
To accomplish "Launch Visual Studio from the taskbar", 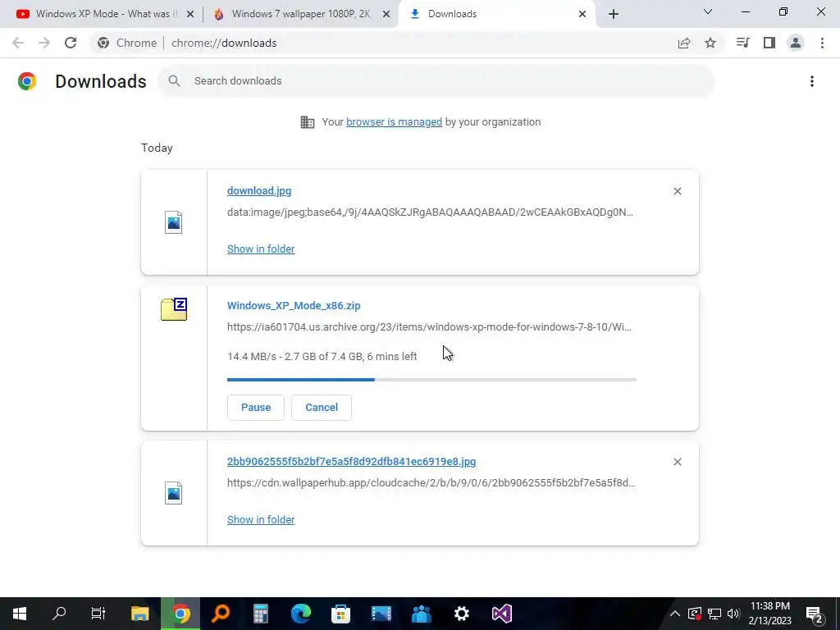I will coord(502,614).
